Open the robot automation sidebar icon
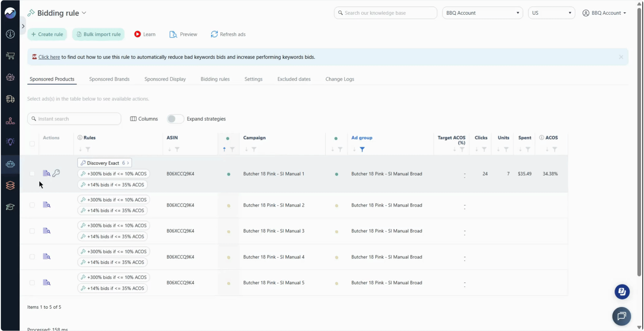The image size is (644, 331). (10, 164)
